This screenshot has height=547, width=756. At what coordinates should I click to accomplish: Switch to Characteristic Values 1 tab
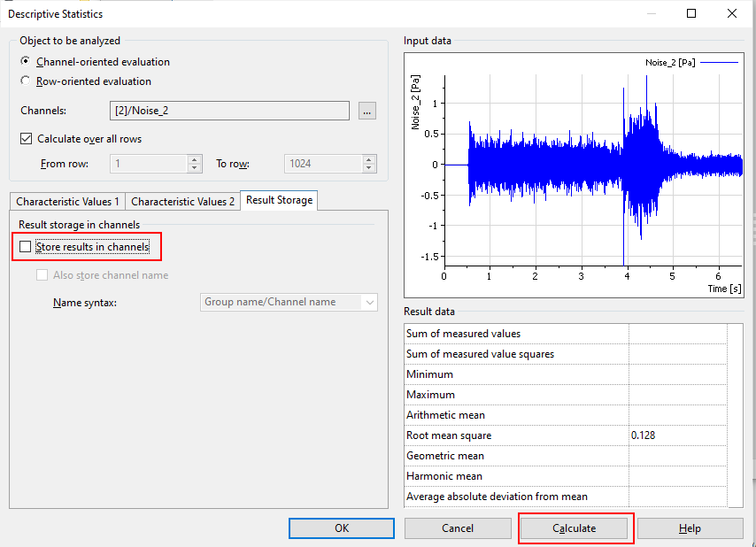point(67,202)
